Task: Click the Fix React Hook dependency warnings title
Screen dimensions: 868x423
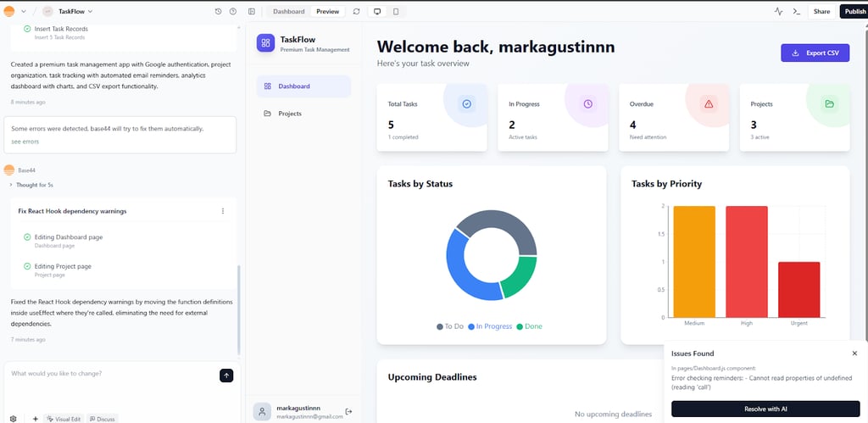Action: 73,211
